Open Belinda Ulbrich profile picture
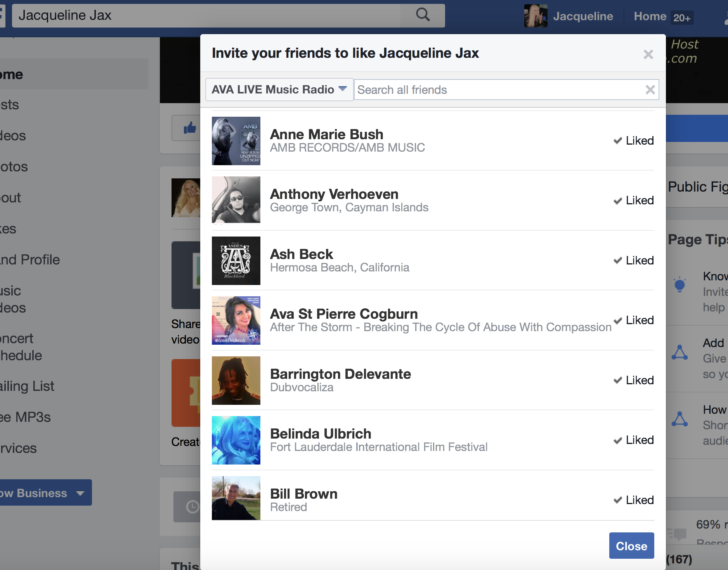This screenshot has height=570, width=728. 236,440
